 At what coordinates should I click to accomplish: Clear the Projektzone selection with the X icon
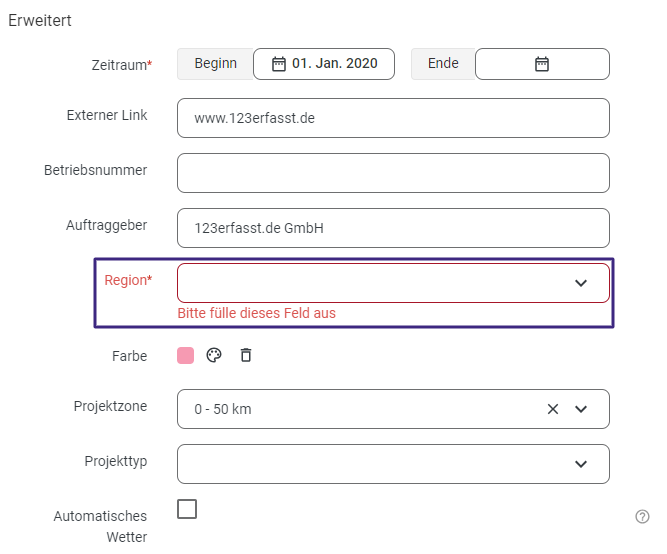tap(553, 409)
